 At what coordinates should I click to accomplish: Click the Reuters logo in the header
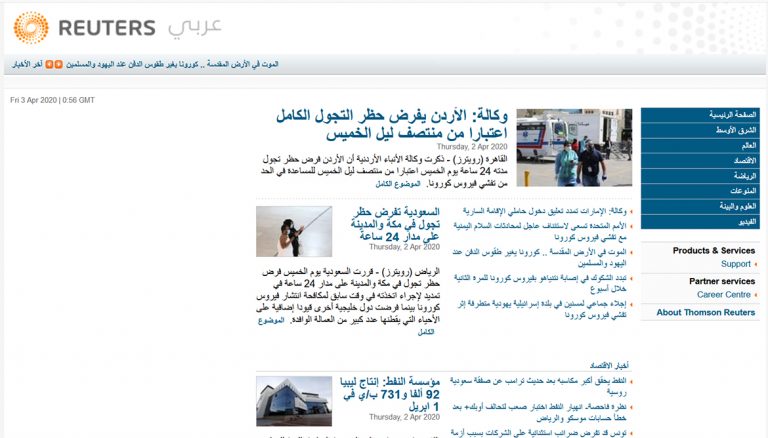point(84,27)
